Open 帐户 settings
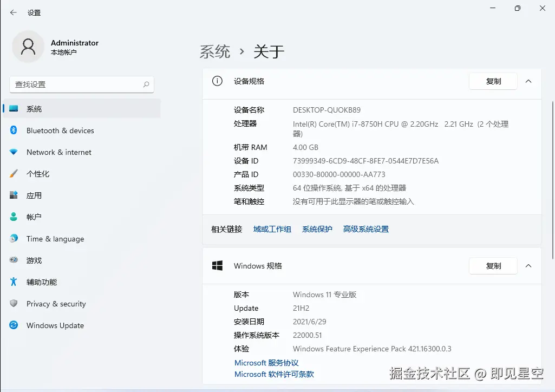Screen dimensions: 555x392 pos(82,217)
